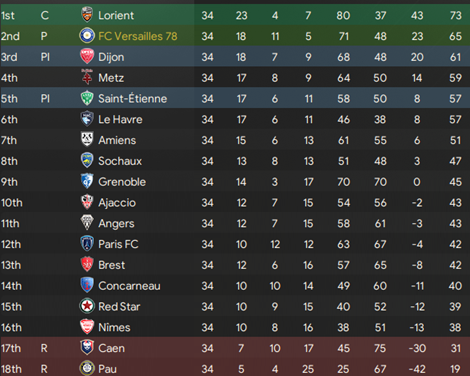This screenshot has width=470, height=376.
Task: Click the Le Havre club badge
Action: coord(87,119)
